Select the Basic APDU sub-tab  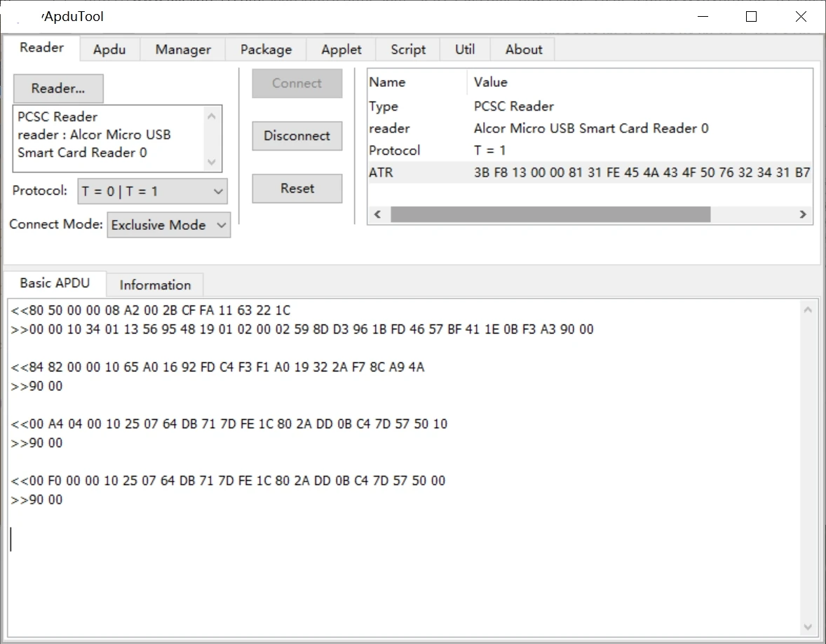click(x=55, y=283)
